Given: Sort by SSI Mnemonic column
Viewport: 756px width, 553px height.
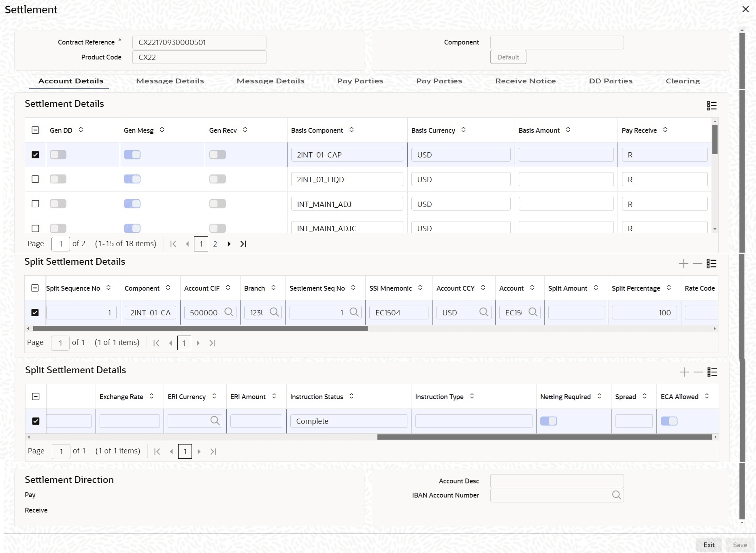Looking at the screenshot, I should 420,287.
